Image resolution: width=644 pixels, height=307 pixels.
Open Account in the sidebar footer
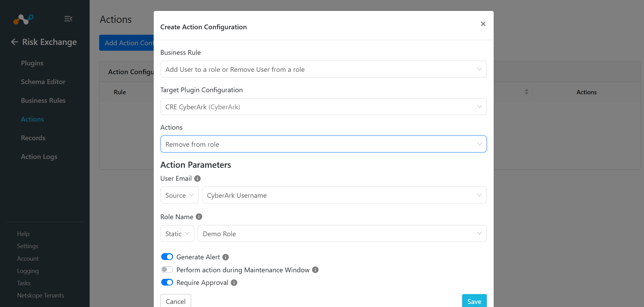(28, 259)
